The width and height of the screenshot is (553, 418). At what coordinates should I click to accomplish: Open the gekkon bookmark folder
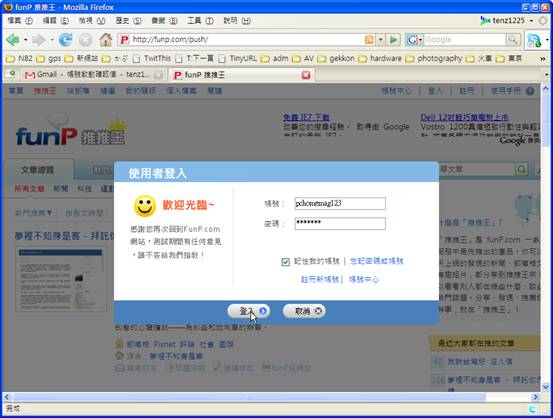(336, 59)
